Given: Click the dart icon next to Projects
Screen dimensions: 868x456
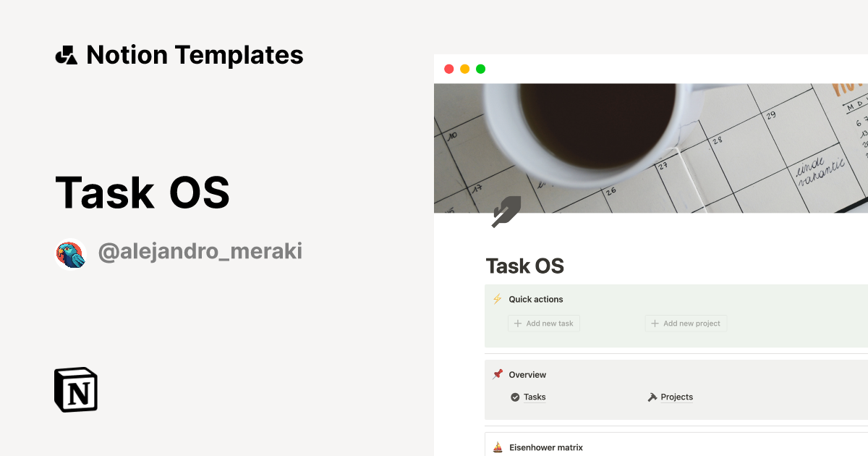Looking at the screenshot, I should (652, 397).
